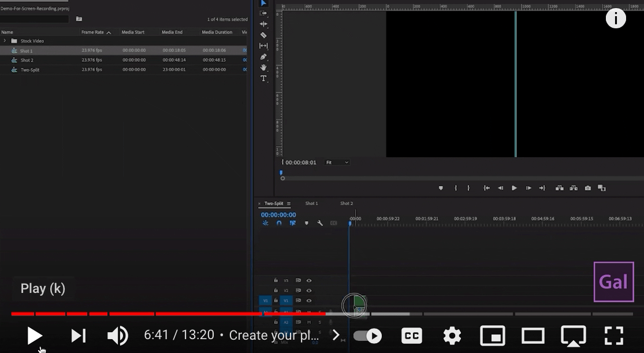This screenshot has height=353, width=644.
Task: Toggle V1 source patching button
Action: [265, 300]
